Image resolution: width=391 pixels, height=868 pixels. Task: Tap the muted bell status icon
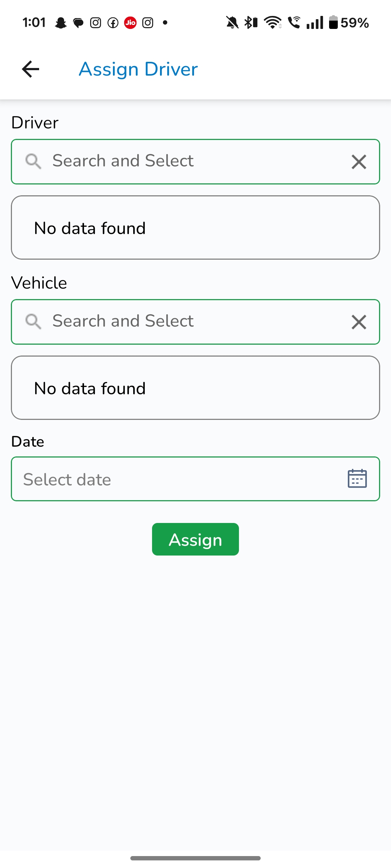[232, 23]
